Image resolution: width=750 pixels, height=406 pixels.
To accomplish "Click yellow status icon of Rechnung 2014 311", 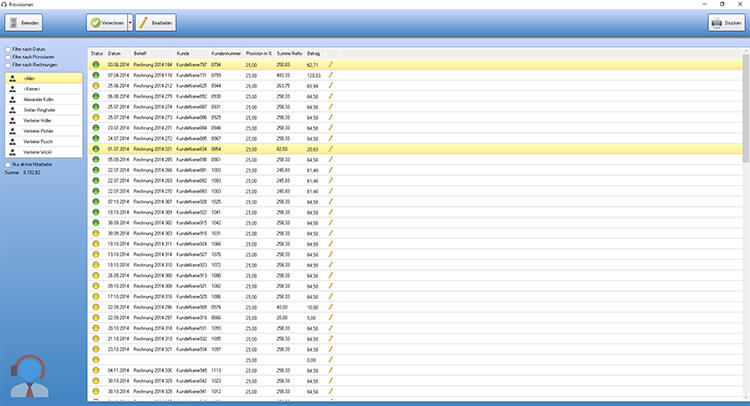I will pyautogui.click(x=96, y=244).
